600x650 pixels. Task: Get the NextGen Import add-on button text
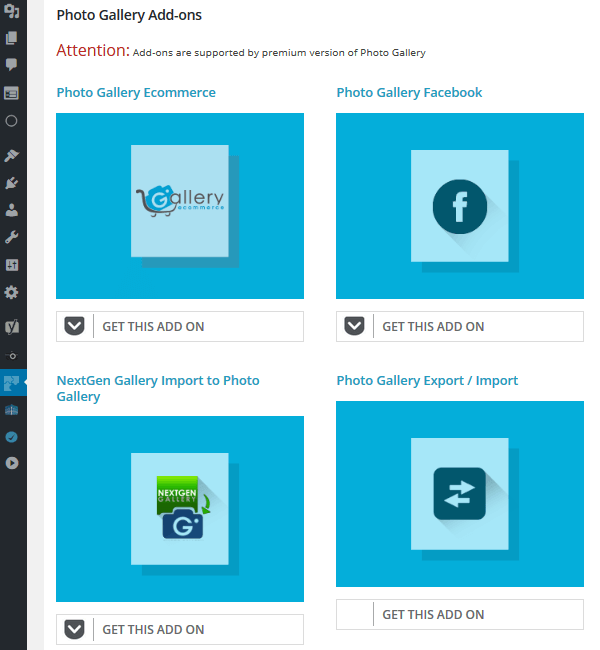(x=153, y=630)
